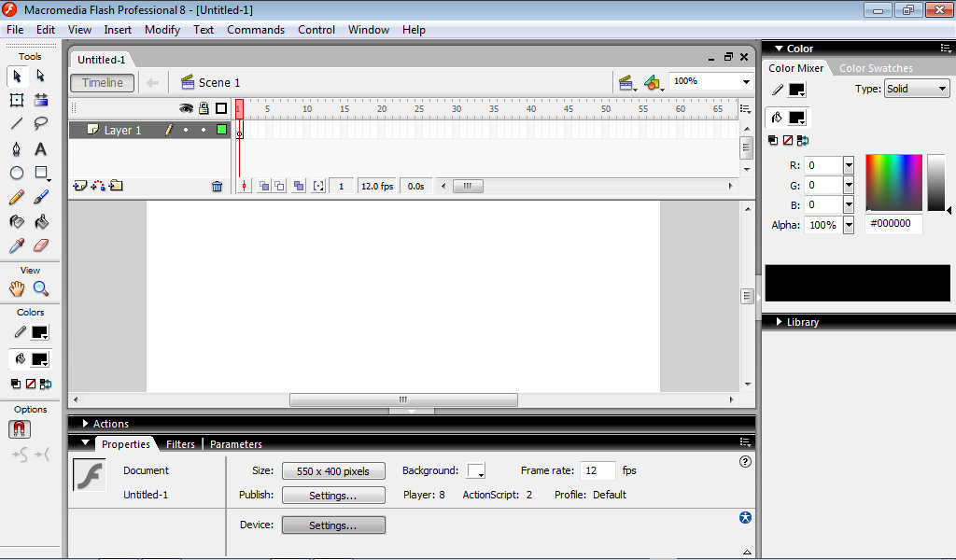Switch to the Parameters tab
Screen dimensions: 956x560
click(236, 444)
